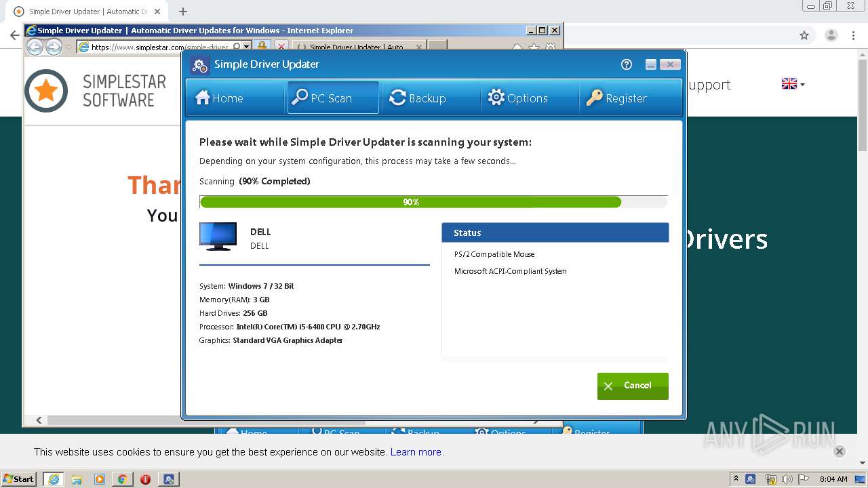Show hidden system tray icons
Viewport: 868px width, 488px height.
(736, 479)
